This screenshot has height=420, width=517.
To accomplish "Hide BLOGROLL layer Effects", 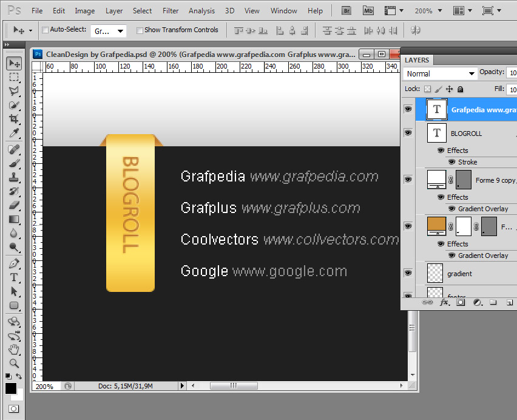I will 441,151.
